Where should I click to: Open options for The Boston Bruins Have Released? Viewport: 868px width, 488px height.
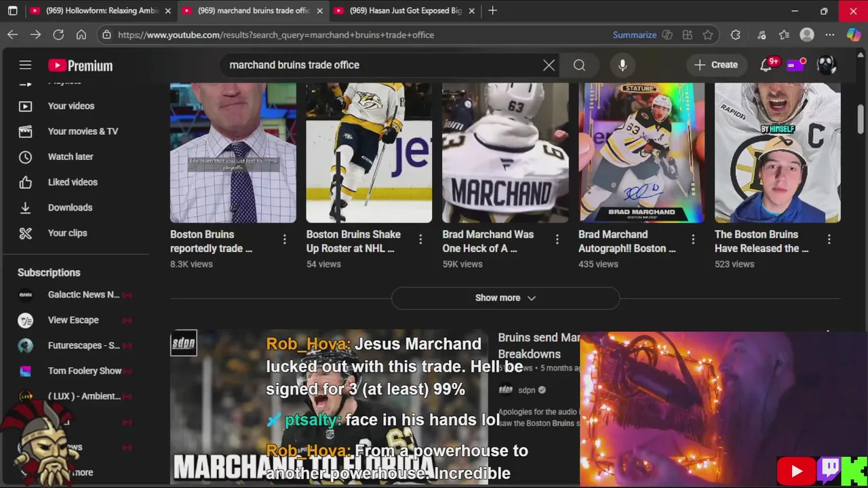829,239
